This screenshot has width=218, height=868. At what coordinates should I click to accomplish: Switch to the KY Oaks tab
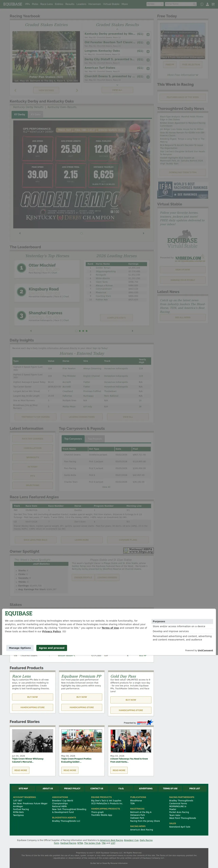click(35, 115)
